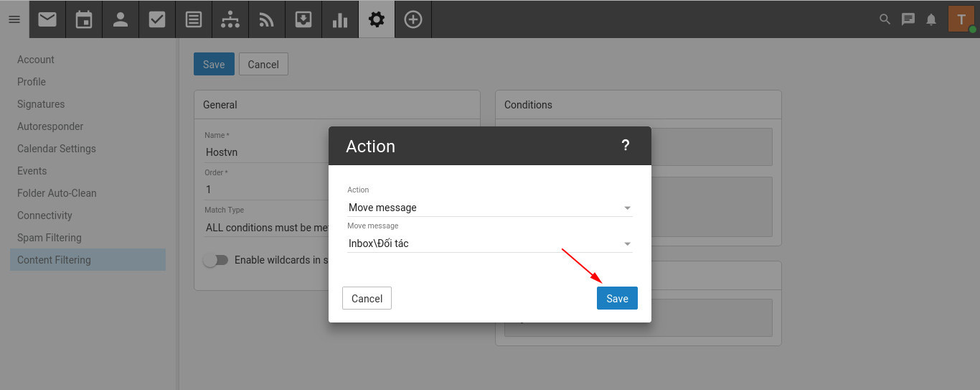Open the chat bubble icon

point(908,19)
